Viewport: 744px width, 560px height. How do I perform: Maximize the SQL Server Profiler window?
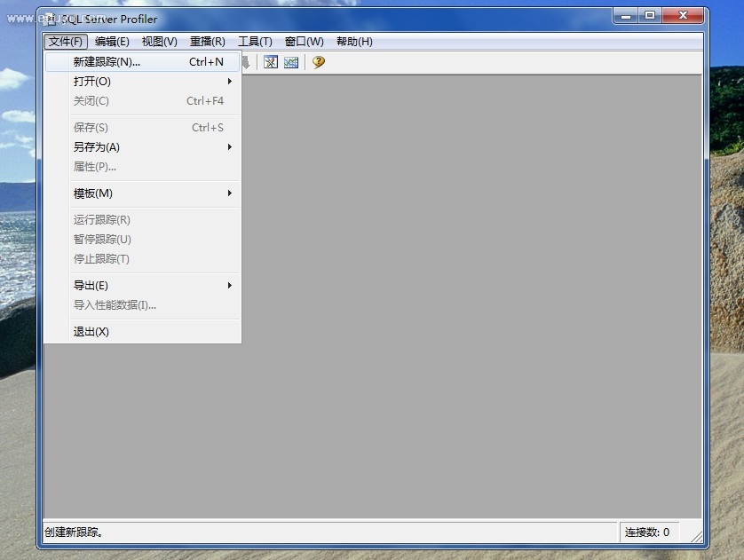coord(650,15)
